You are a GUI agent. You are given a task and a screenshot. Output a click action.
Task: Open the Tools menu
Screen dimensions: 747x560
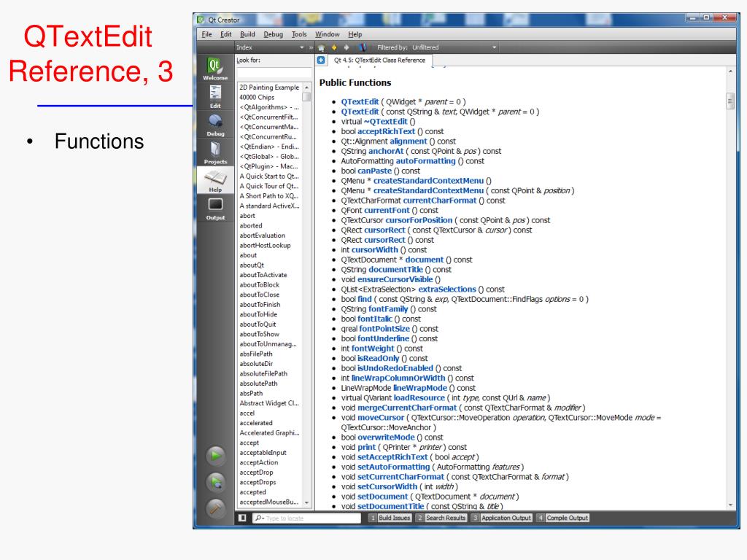tap(299, 34)
